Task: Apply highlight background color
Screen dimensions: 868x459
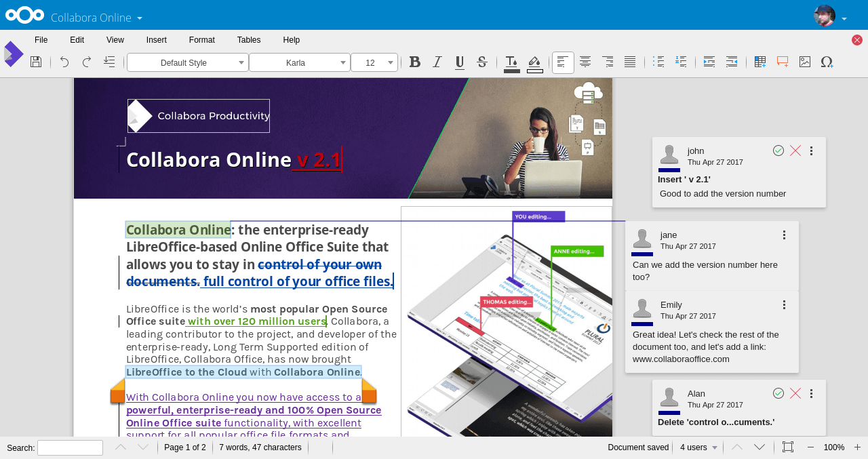Action: click(x=535, y=63)
